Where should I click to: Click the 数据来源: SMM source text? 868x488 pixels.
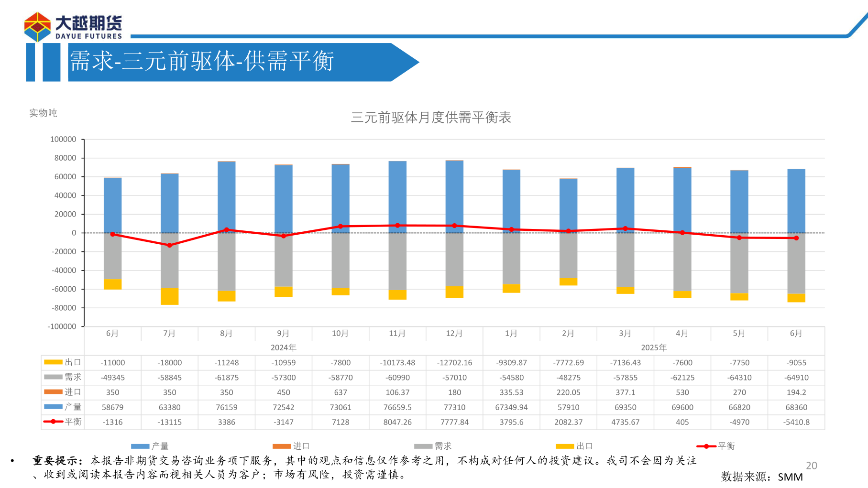point(762,477)
